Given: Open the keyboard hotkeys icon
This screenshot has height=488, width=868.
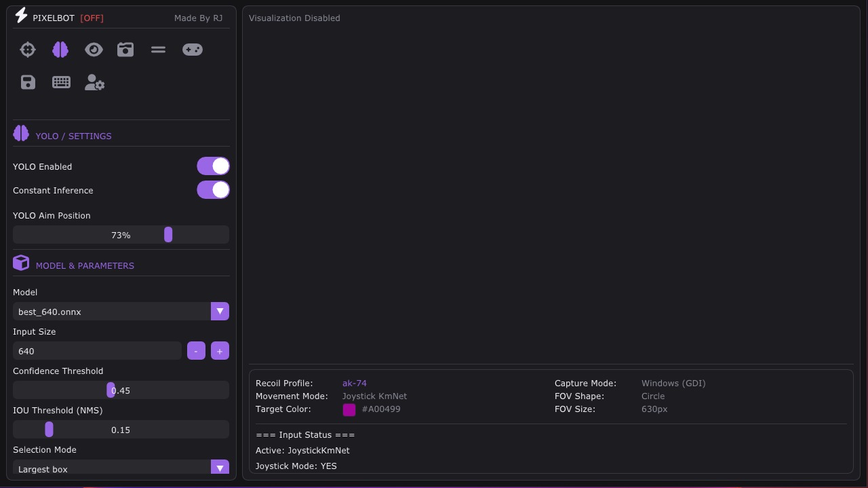Looking at the screenshot, I should pyautogui.click(x=61, y=83).
